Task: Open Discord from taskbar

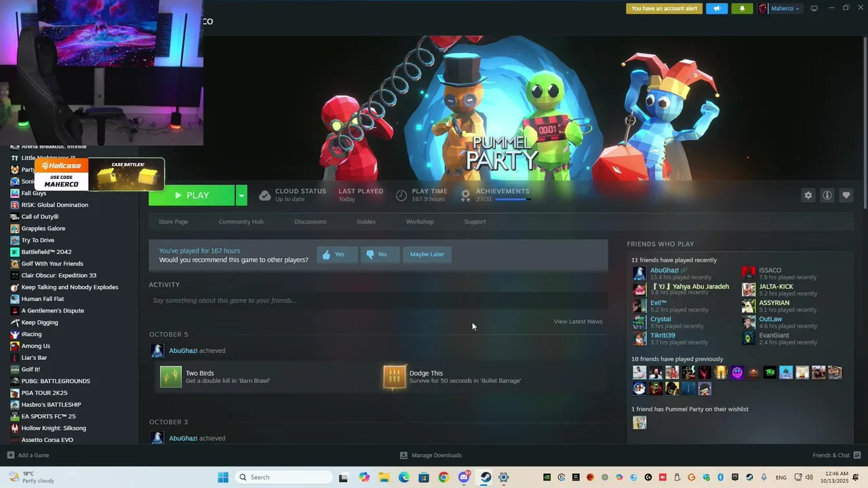Action: coord(464,477)
